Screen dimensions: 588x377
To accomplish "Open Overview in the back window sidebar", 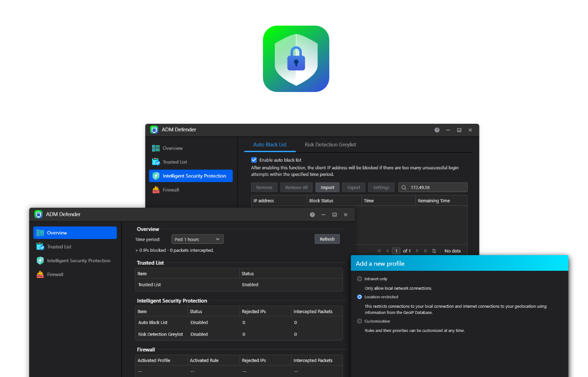I will pyautogui.click(x=172, y=148).
